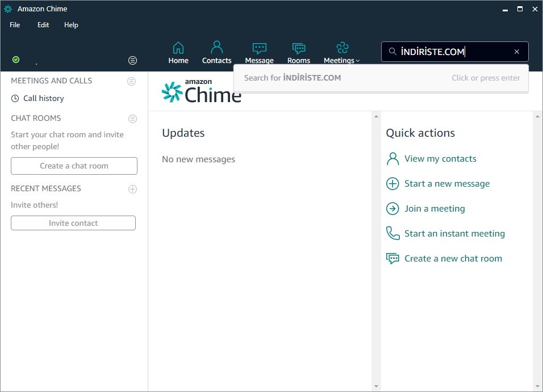This screenshot has width=543, height=392.
Task: Click the MEETINGS AND CALLS section header
Action: (52, 81)
